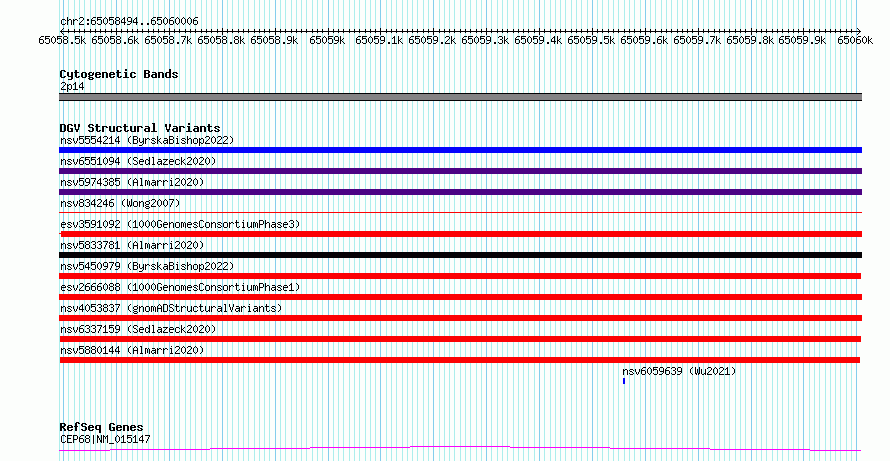Click the nsv6059639 (Wu2021) label

click(x=679, y=371)
